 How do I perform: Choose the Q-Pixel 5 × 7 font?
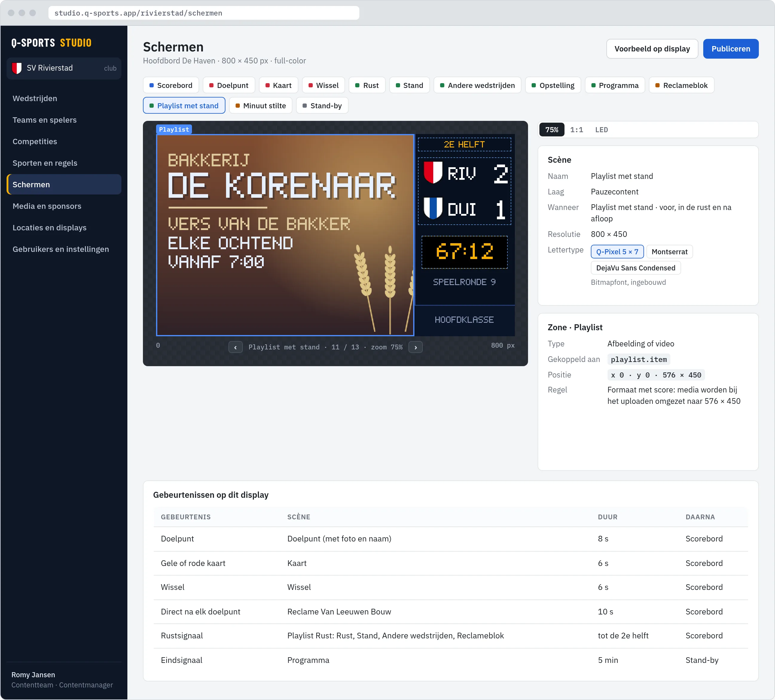click(617, 252)
